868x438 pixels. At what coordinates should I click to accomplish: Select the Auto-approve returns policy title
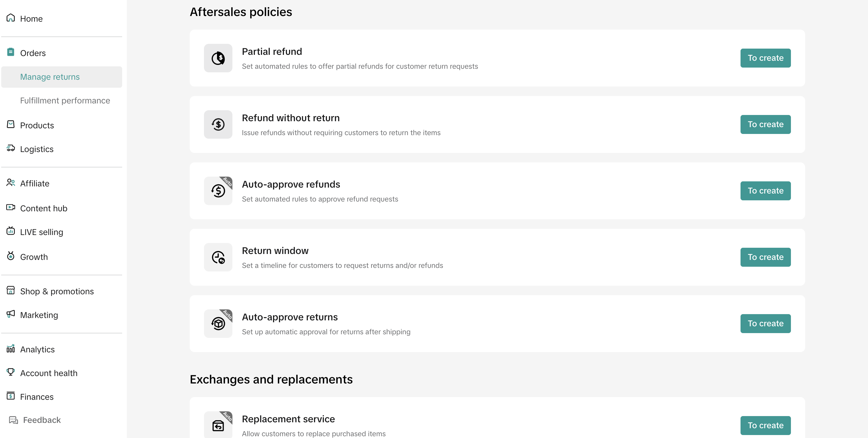289,317
